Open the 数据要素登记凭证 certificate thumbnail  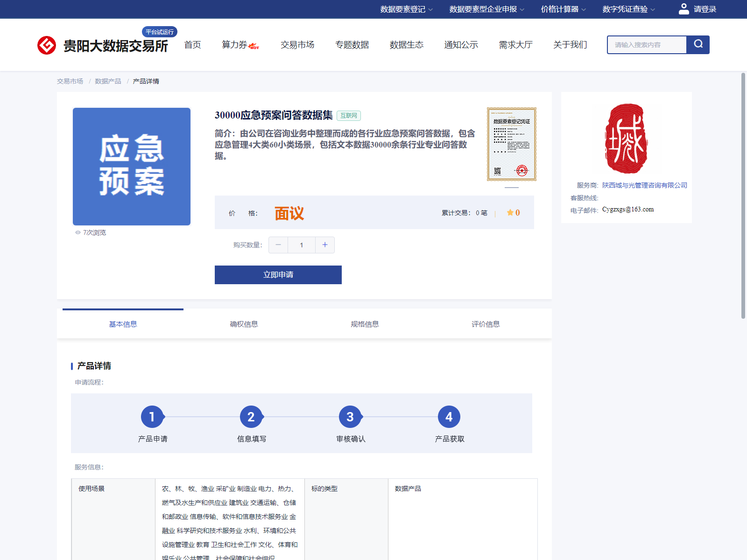512,144
